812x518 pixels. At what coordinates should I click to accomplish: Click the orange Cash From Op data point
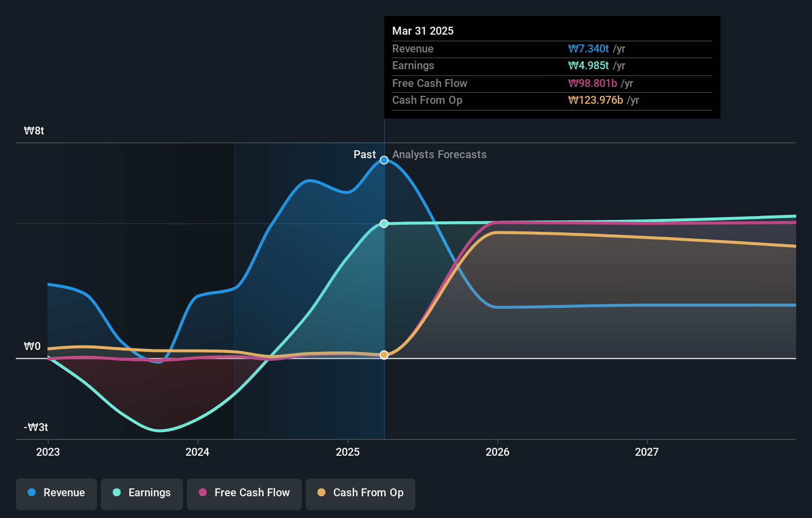384,355
